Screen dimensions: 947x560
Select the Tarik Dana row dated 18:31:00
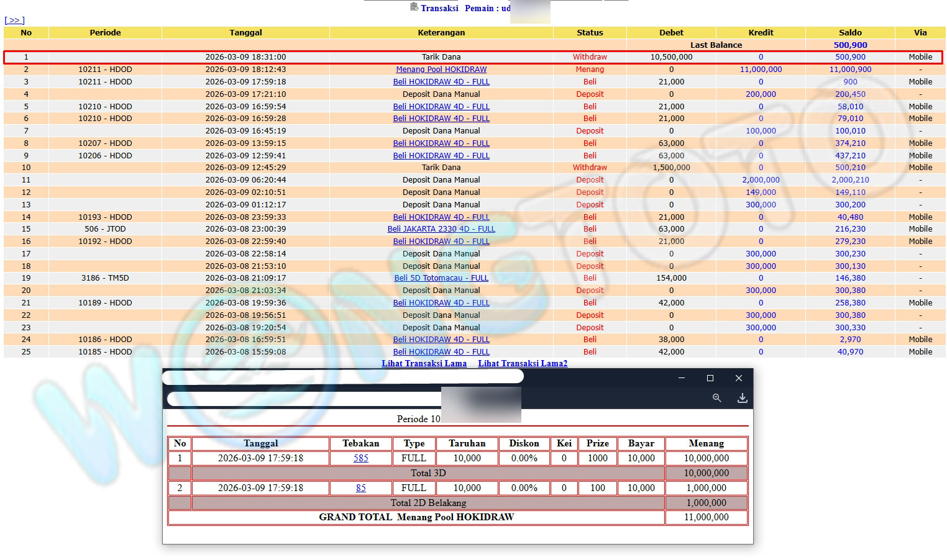tap(441, 57)
